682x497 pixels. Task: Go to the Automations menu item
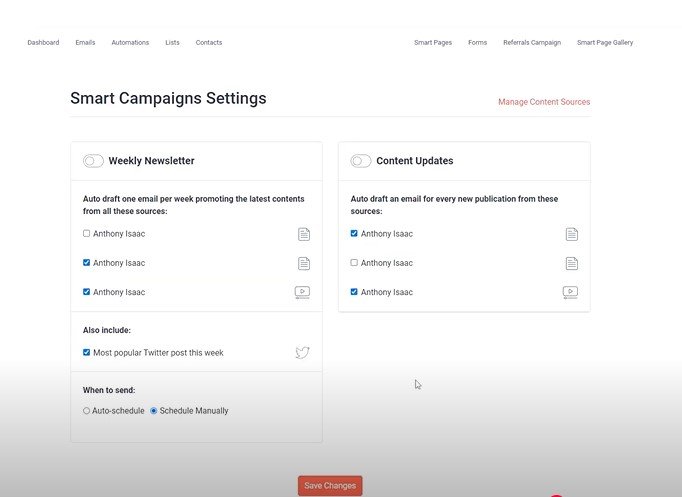pyautogui.click(x=130, y=43)
